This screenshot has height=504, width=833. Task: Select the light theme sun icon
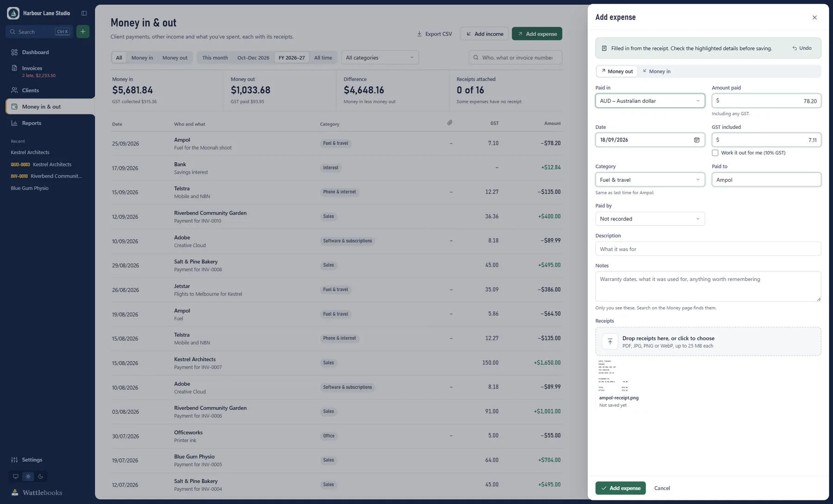(x=28, y=476)
